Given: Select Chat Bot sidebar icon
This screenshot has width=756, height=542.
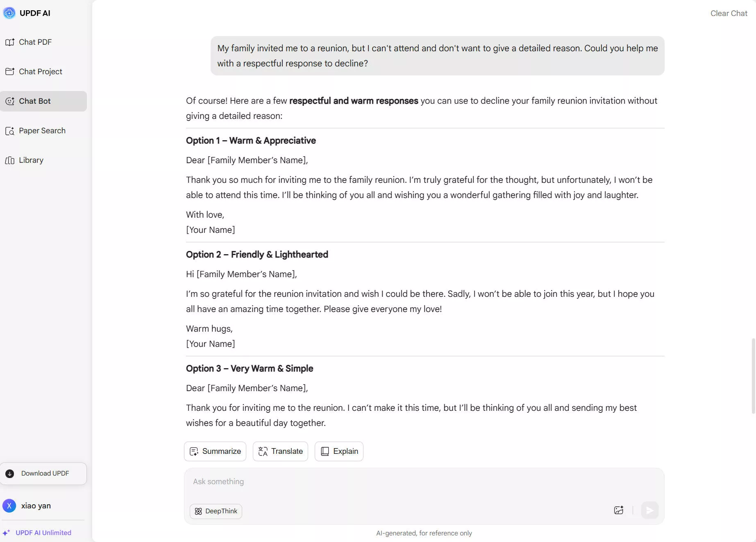Looking at the screenshot, I should (x=10, y=101).
